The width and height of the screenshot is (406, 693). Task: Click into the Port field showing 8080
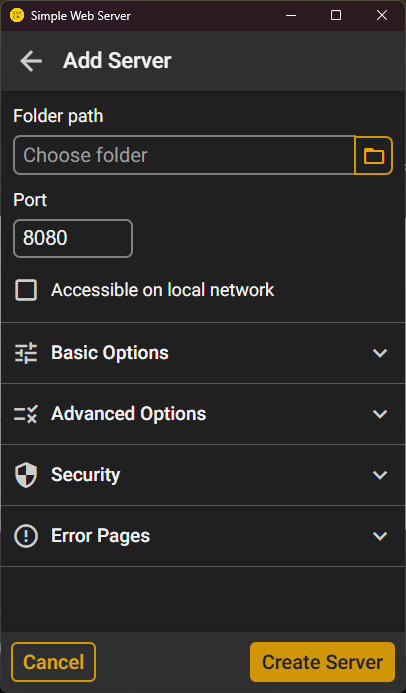73,238
